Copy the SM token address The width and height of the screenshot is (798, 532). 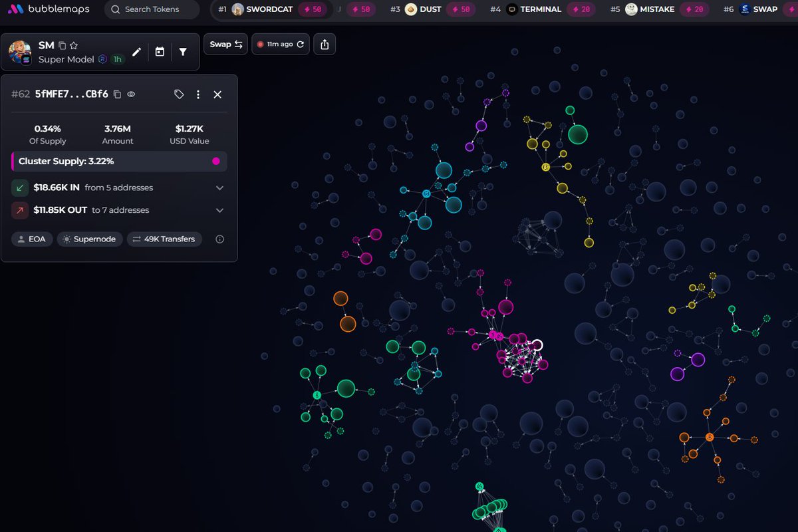[x=63, y=45]
